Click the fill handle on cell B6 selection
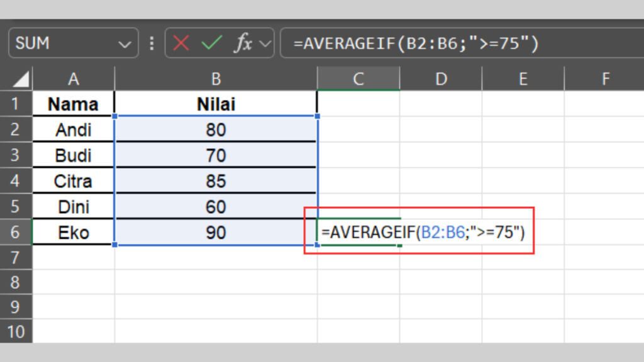Image resolution: width=644 pixels, height=362 pixels. click(x=318, y=245)
